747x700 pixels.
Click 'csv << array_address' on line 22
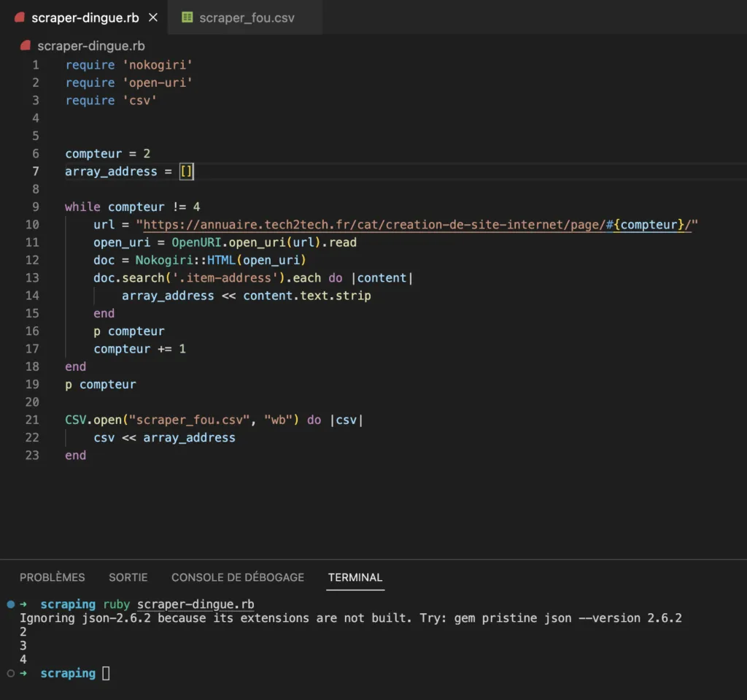(164, 438)
